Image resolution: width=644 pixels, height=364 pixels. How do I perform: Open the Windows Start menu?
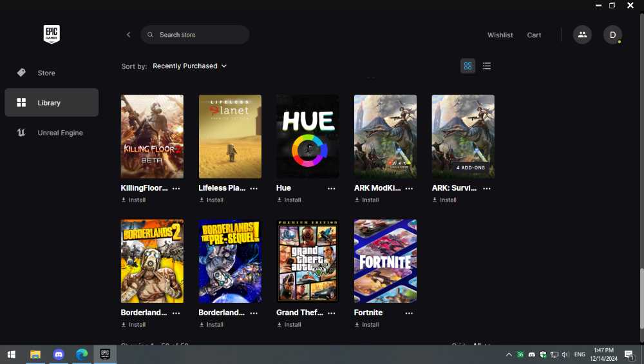point(12,354)
